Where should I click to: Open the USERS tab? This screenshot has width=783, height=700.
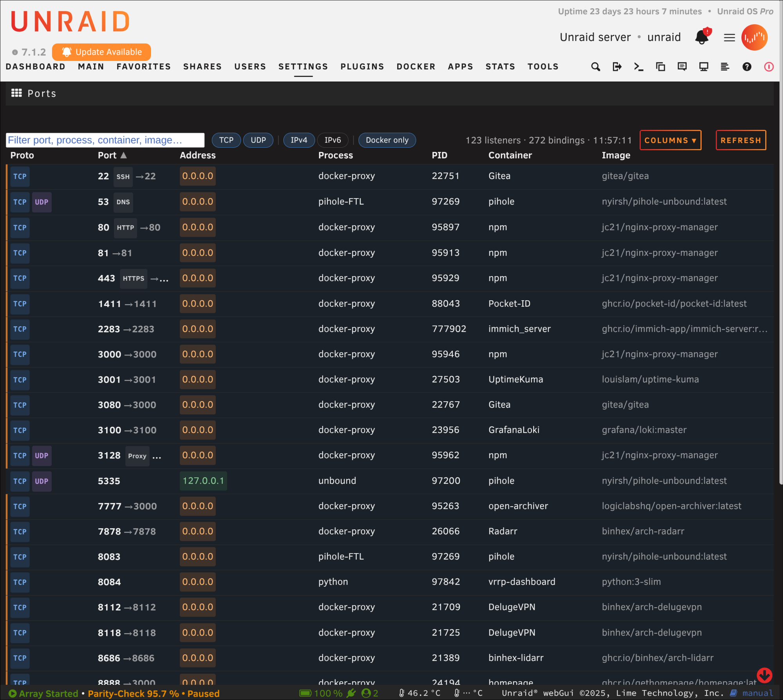[x=250, y=67]
